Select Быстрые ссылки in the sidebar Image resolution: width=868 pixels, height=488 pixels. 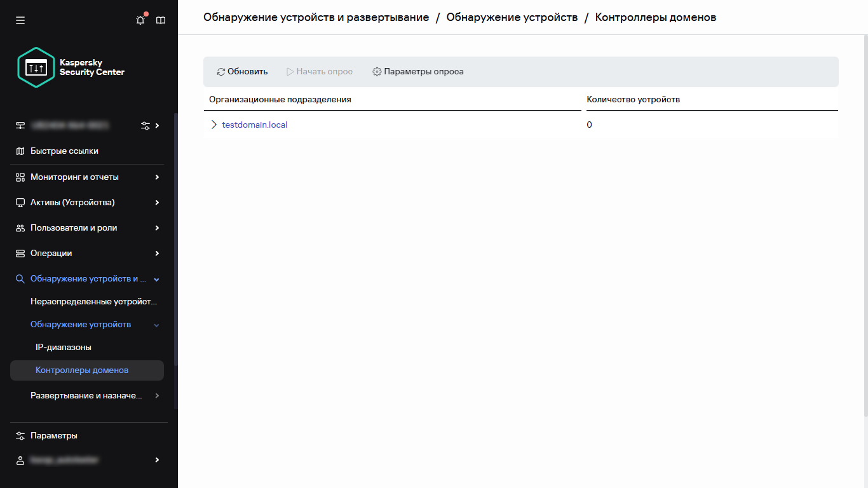point(64,151)
